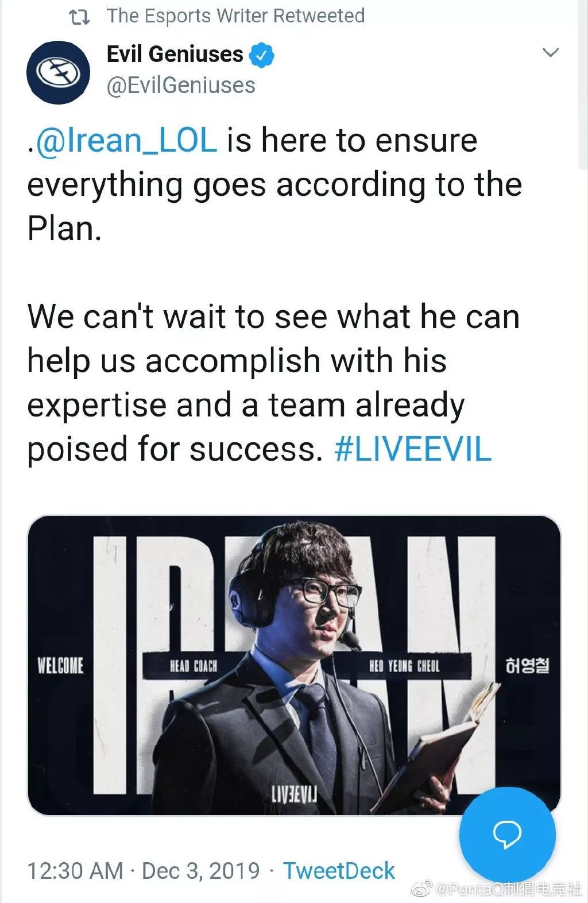
Task: Open the Evil Geniuses profile avatar
Action: click(x=58, y=72)
